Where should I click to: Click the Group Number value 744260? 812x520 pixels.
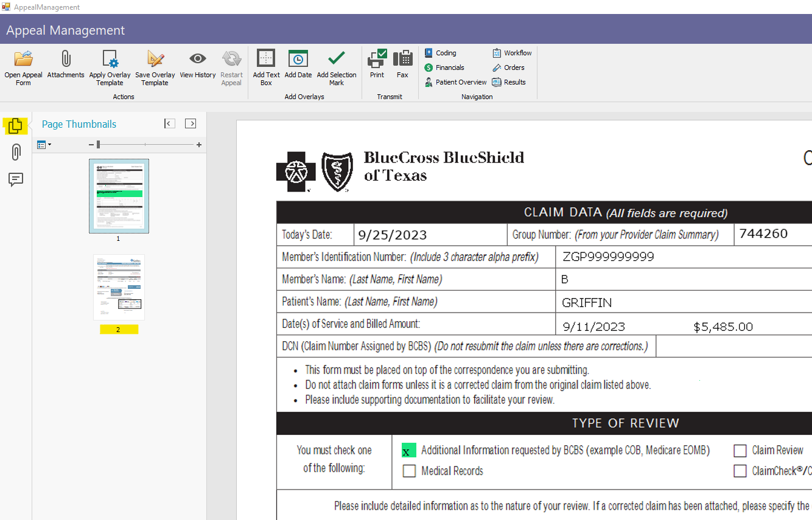763,234
